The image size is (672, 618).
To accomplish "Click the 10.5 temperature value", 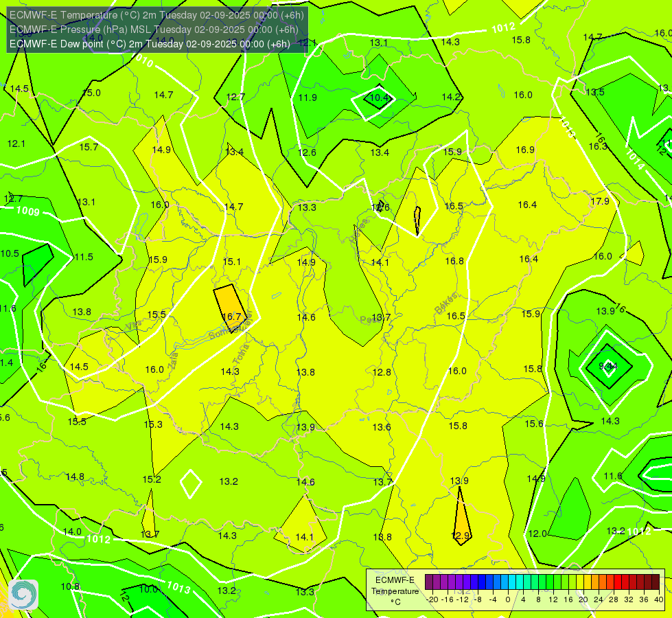I will tap(10, 253).
